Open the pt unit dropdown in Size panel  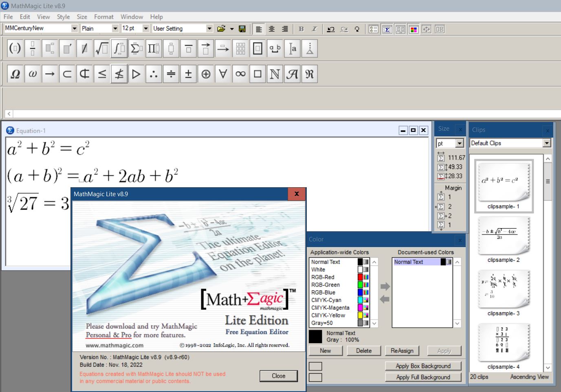tap(460, 143)
